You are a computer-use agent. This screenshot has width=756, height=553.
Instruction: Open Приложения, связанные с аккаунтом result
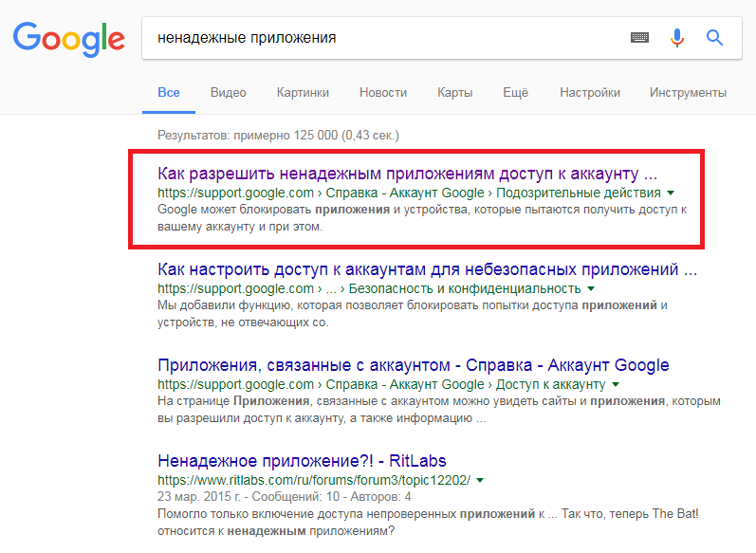tap(413, 365)
